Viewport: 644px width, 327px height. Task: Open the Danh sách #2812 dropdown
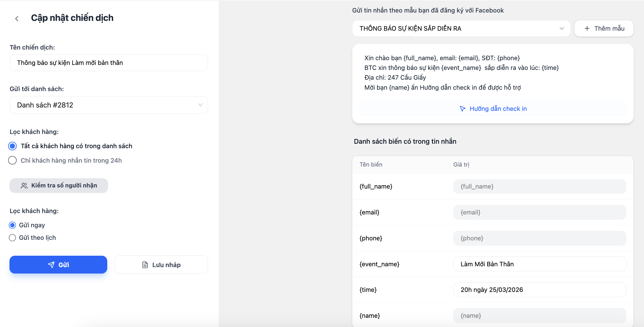coord(109,105)
